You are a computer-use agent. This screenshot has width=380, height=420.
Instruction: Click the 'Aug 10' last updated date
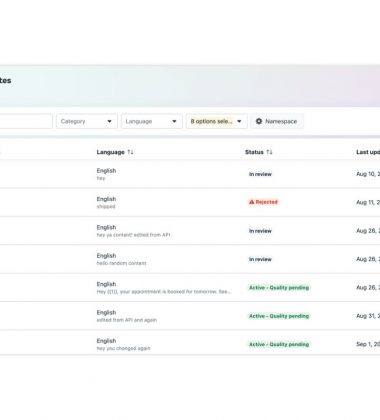click(x=368, y=174)
